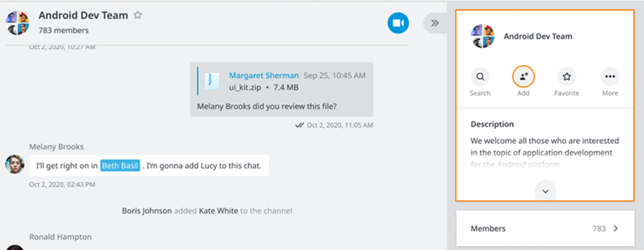Click the read receipt double-check icon

tap(299, 125)
